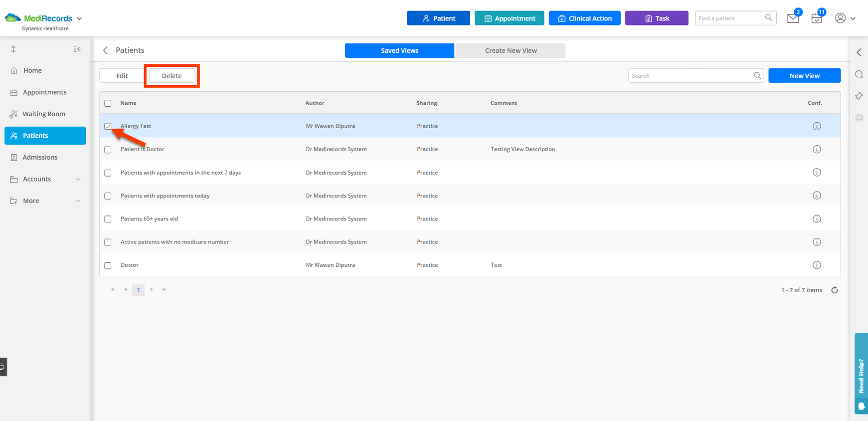The height and width of the screenshot is (421, 868).
Task: Open Patients in the sidebar
Action: (x=45, y=136)
